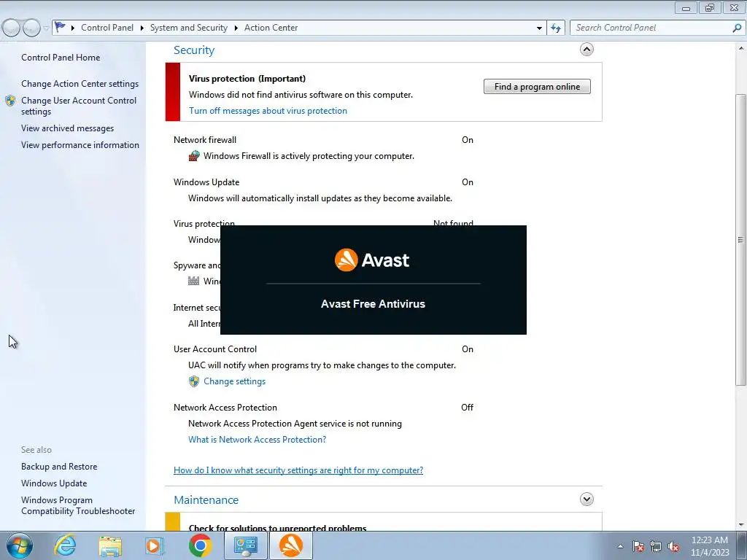
Task: Select the Control Panel taskbar button
Action: [x=245, y=545]
